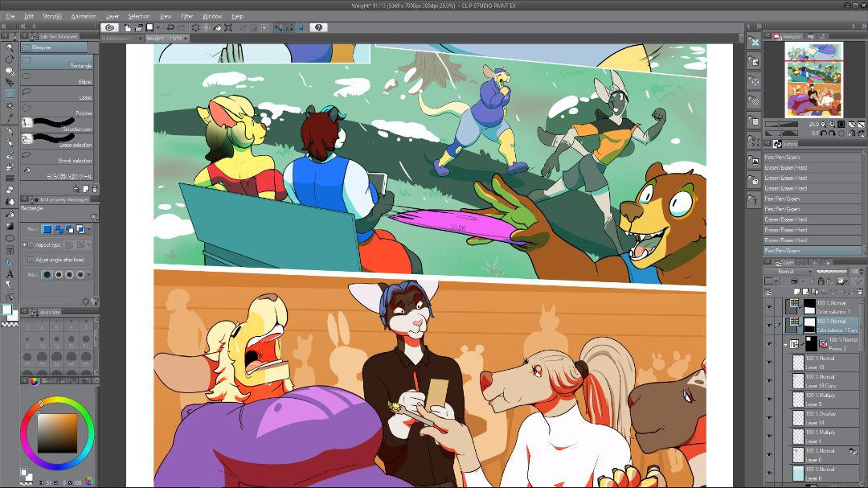Expand the Aspect type plus expander
The width and height of the screenshot is (868, 488).
click(24, 244)
